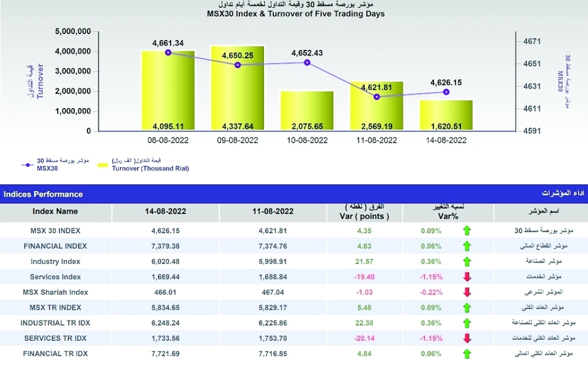
Task: Click the green up arrow for FINANCIAL INDEX
Action: pos(467,246)
